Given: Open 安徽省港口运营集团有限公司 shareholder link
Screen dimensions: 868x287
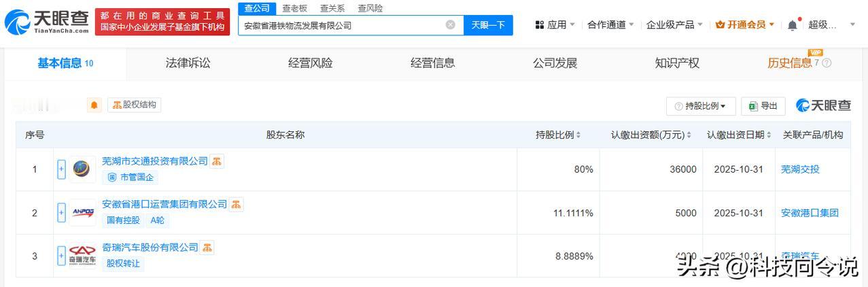Looking at the screenshot, I should click(164, 204).
